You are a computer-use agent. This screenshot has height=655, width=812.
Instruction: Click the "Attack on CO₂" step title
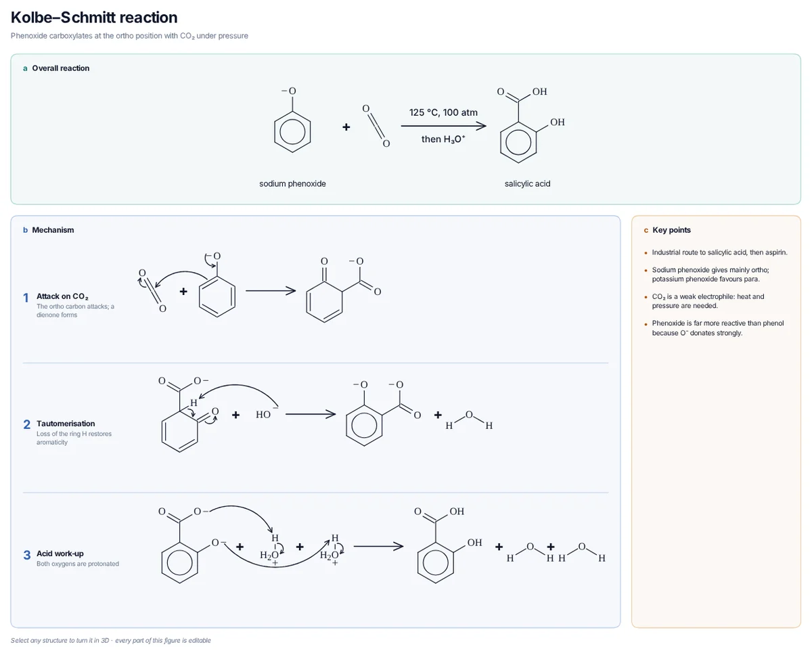pos(63,296)
